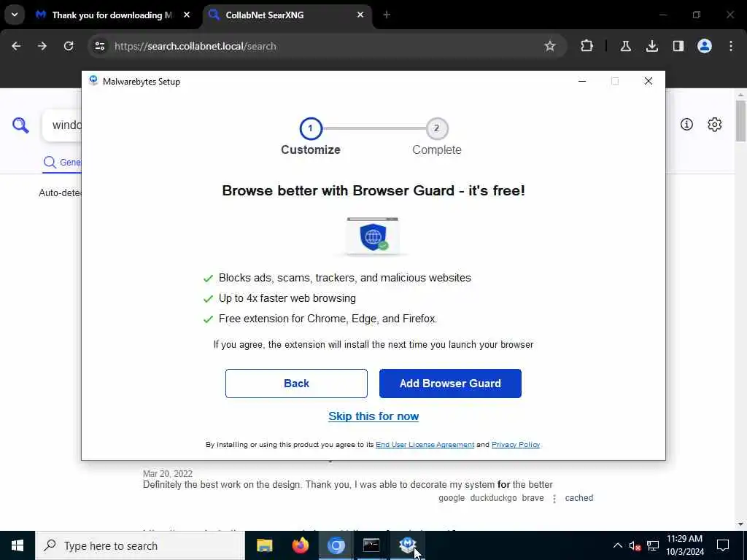Click the muted volume tray icon

pyautogui.click(x=635, y=545)
